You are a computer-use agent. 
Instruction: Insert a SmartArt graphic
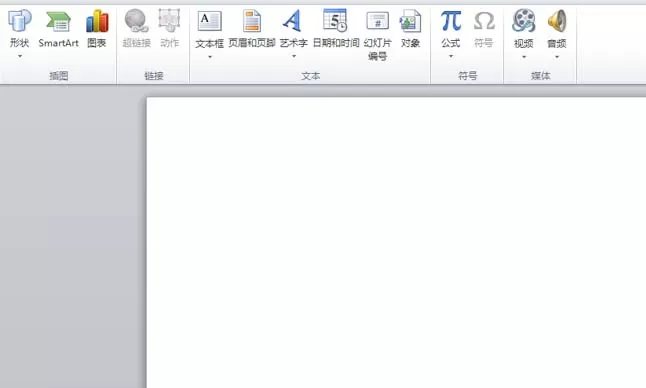tap(58, 28)
